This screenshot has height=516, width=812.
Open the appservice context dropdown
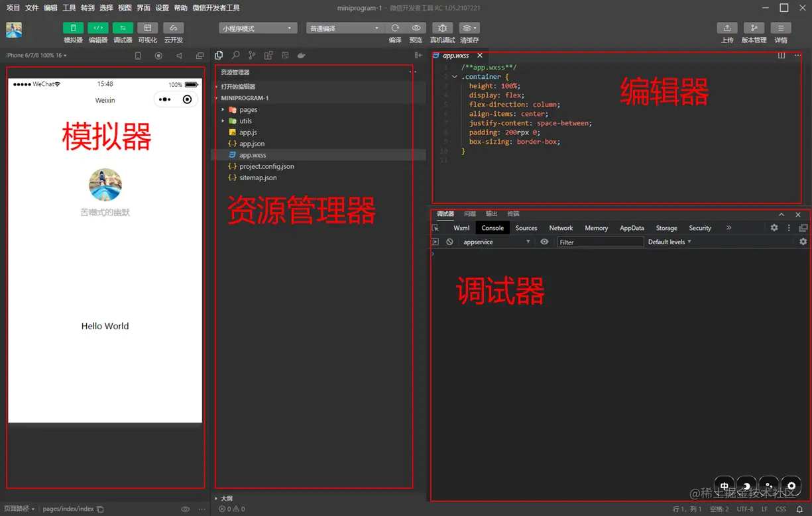(x=496, y=242)
